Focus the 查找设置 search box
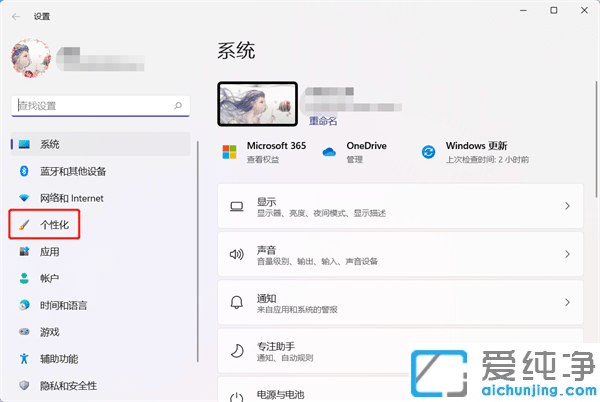Image resolution: width=600 pixels, height=402 pixels. tap(101, 106)
